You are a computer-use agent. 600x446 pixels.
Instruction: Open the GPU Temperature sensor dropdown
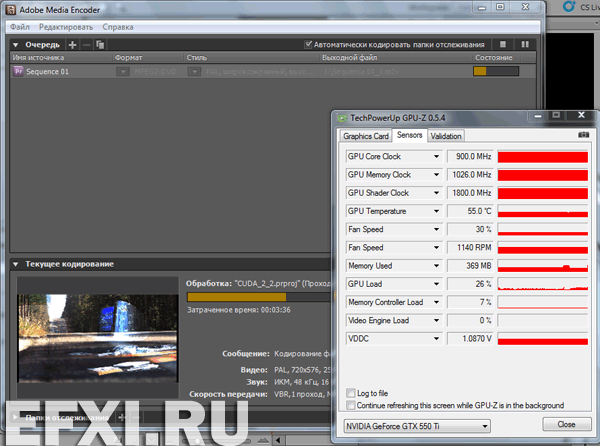[436, 211]
